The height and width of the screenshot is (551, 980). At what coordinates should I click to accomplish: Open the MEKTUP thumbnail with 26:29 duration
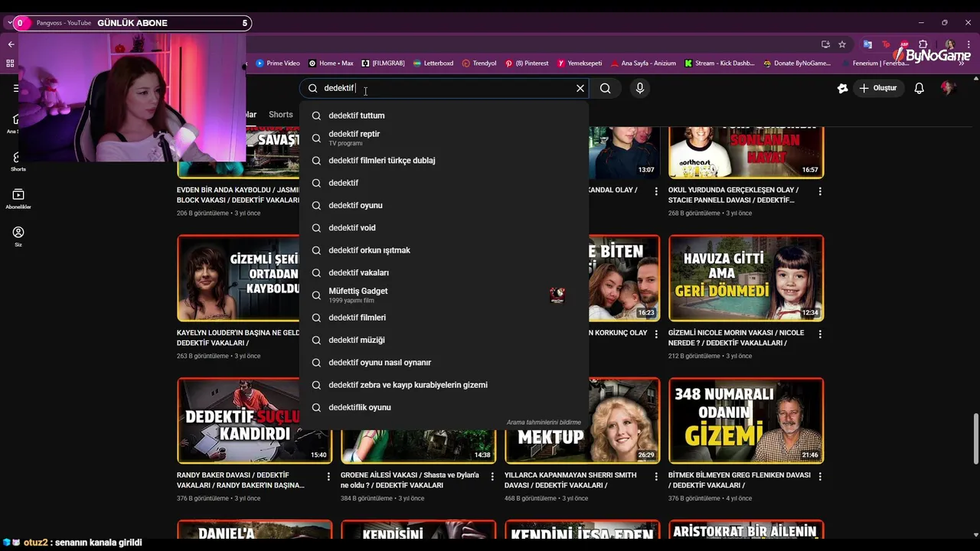(582, 420)
